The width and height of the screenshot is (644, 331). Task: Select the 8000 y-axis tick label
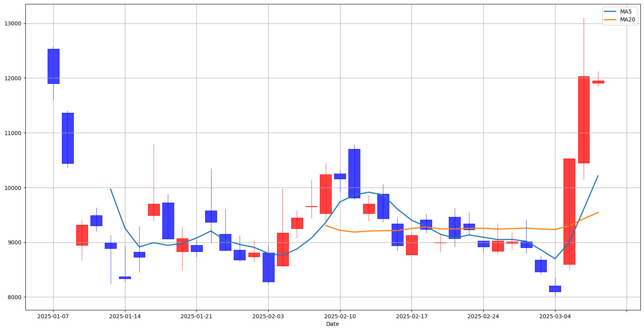pyautogui.click(x=14, y=297)
